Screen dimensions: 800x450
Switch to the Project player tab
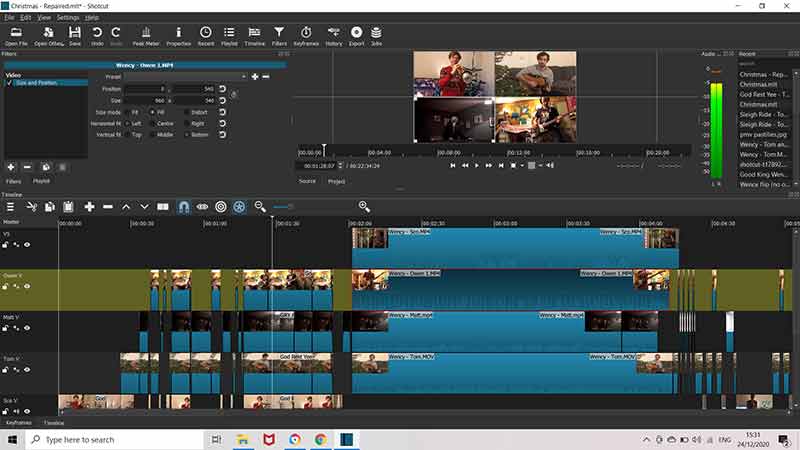pyautogui.click(x=336, y=181)
